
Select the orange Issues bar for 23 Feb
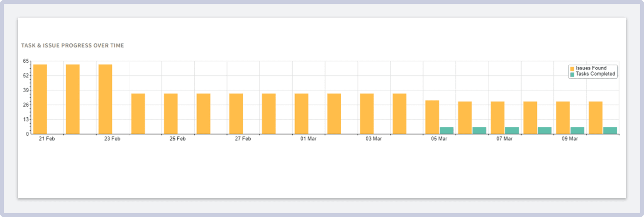(105, 99)
